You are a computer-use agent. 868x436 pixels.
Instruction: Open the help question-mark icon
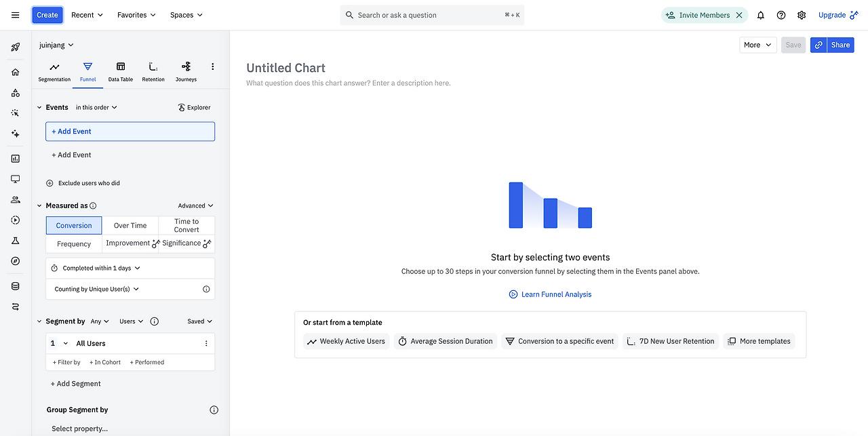tap(781, 15)
